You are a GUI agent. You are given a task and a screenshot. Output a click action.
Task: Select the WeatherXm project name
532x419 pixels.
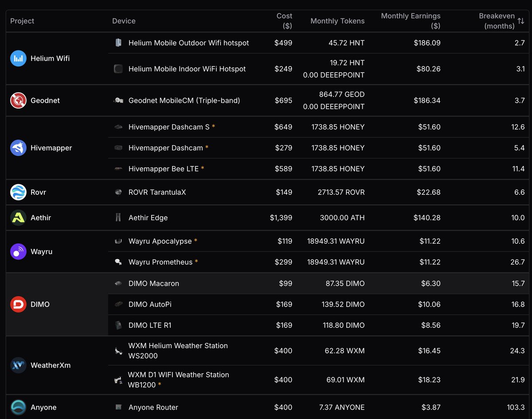[x=51, y=365]
